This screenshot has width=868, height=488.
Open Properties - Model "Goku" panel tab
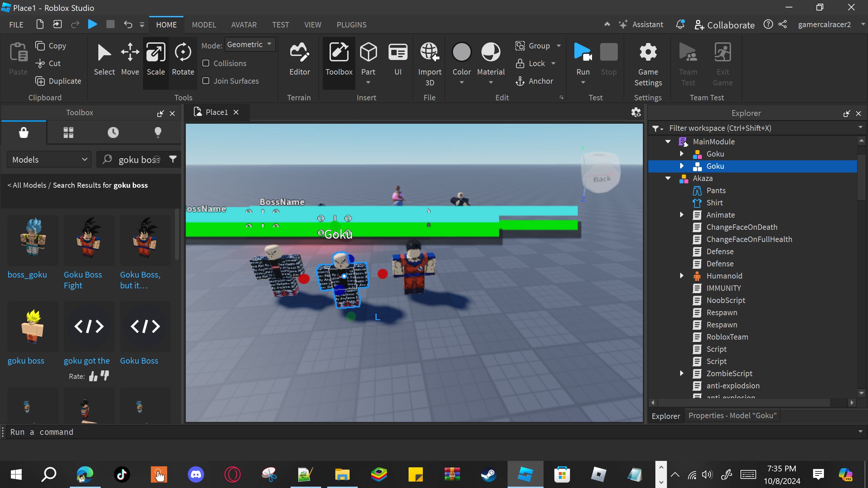732,416
